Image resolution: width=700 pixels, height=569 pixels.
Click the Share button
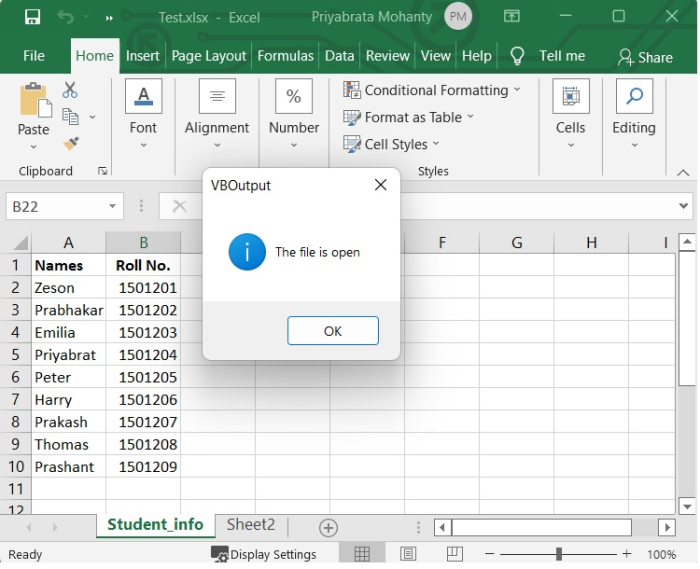coord(645,57)
